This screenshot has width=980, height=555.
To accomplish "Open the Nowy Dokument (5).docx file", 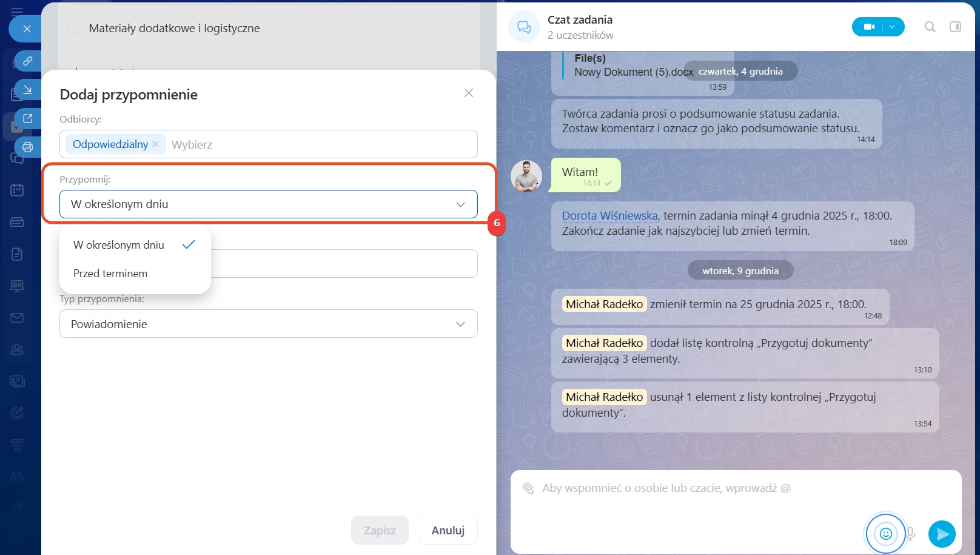I will point(634,72).
